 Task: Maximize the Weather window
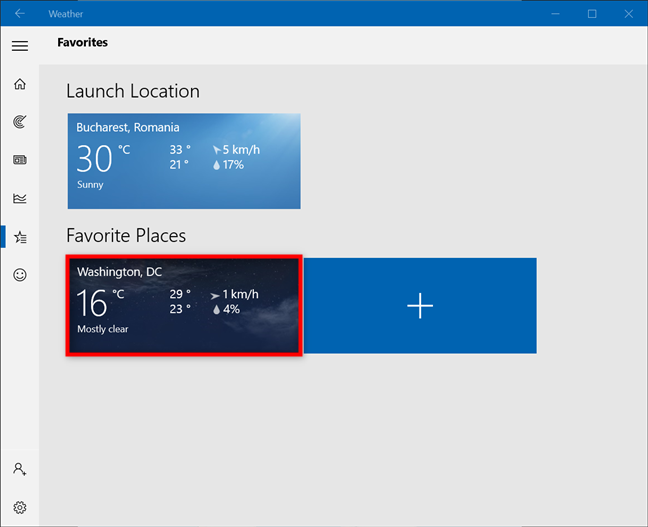coord(592,13)
